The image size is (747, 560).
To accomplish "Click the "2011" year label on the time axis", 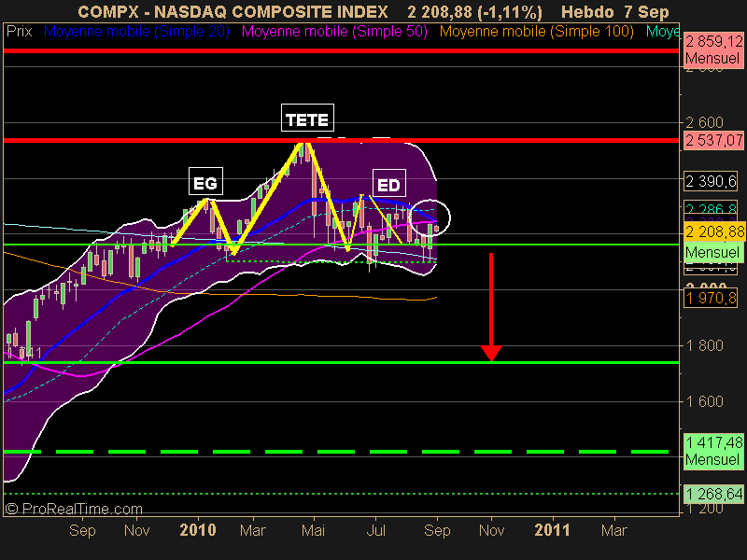I will (x=552, y=530).
